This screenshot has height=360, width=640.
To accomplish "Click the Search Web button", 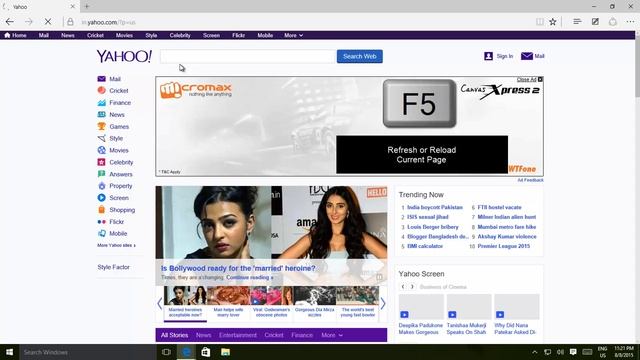I will coord(360,56).
